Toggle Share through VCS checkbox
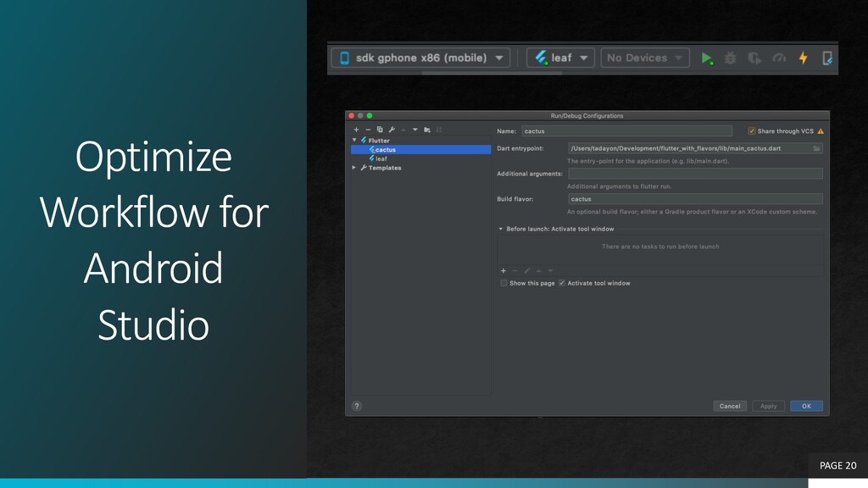The image size is (868, 488). point(751,131)
